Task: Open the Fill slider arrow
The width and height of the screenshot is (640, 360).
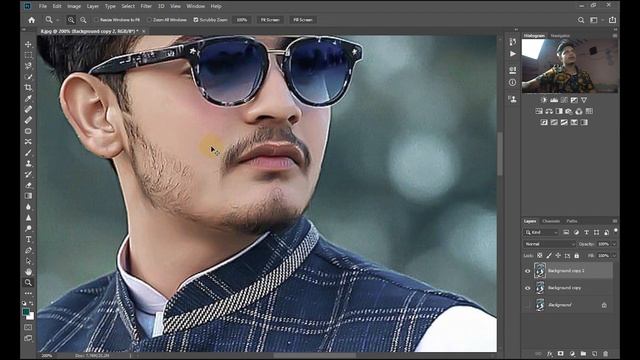Action: (x=614, y=256)
